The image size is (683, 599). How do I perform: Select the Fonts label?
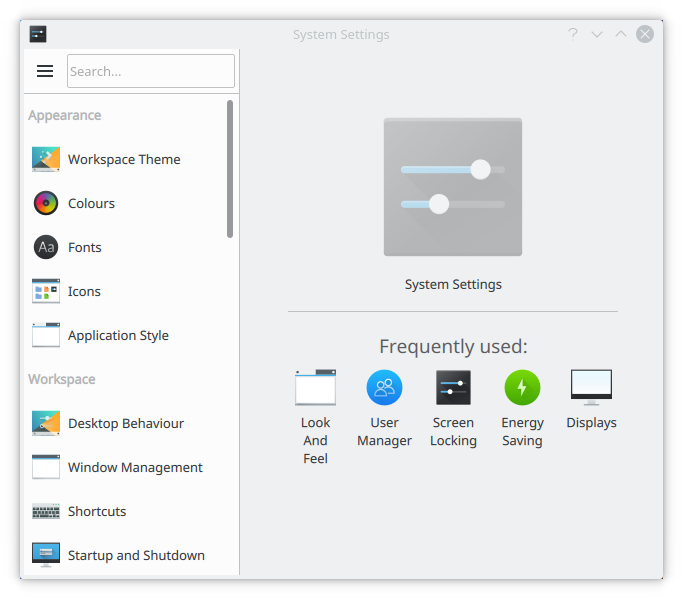pyautogui.click(x=85, y=247)
